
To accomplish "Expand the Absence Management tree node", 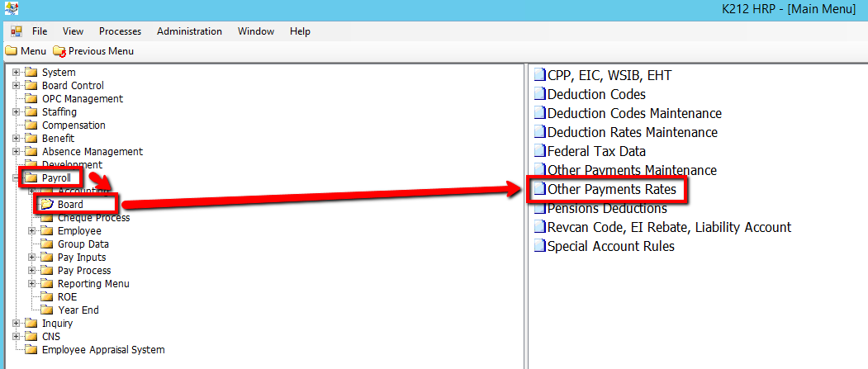I will coord(16,152).
